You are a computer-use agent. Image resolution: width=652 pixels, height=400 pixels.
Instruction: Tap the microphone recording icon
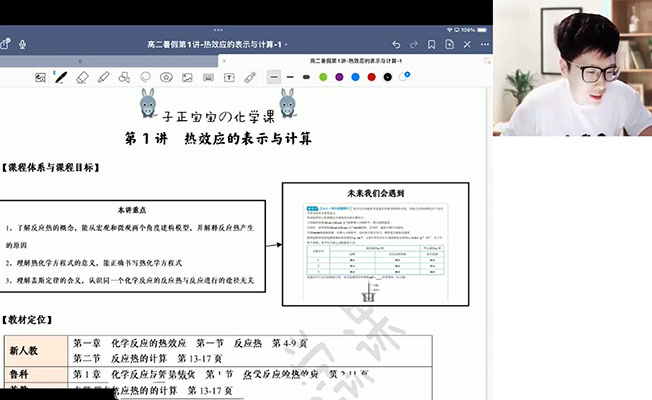point(22,44)
